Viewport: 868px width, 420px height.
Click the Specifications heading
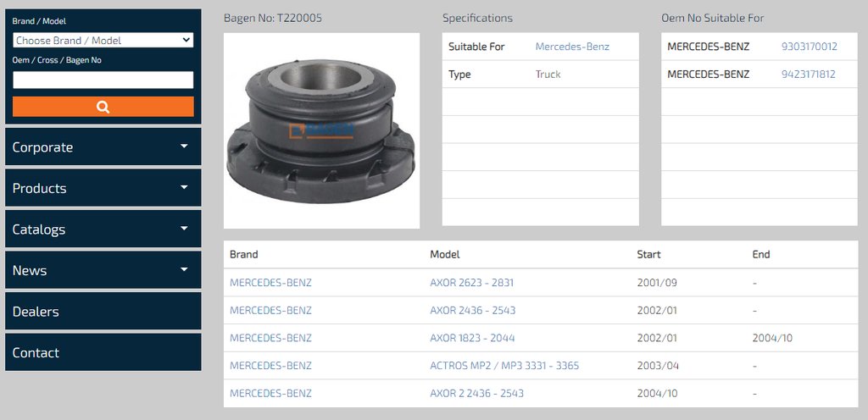pyautogui.click(x=478, y=19)
